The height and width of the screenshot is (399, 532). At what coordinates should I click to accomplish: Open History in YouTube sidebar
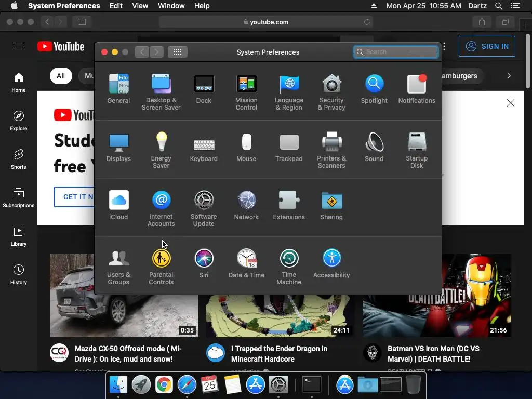tap(19, 274)
